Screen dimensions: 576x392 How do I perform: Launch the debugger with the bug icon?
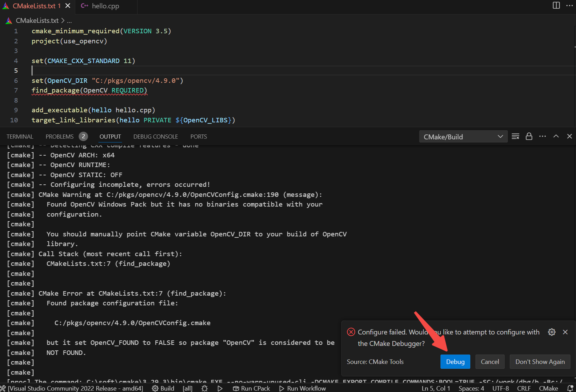click(204, 388)
